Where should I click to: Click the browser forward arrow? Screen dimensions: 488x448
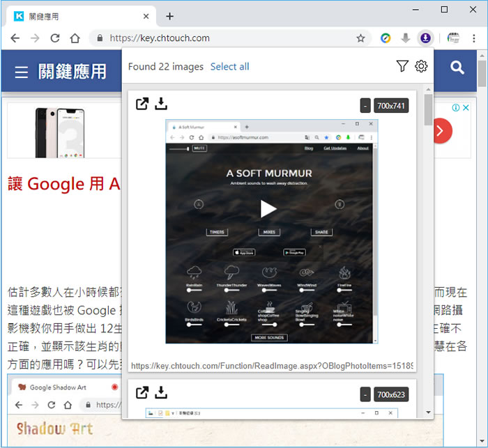point(35,38)
